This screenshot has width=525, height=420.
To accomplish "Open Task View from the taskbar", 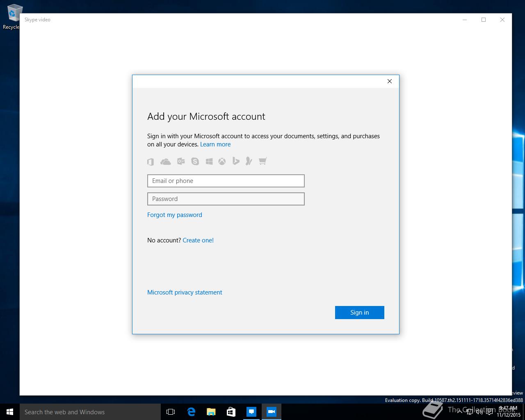I will (x=171, y=412).
